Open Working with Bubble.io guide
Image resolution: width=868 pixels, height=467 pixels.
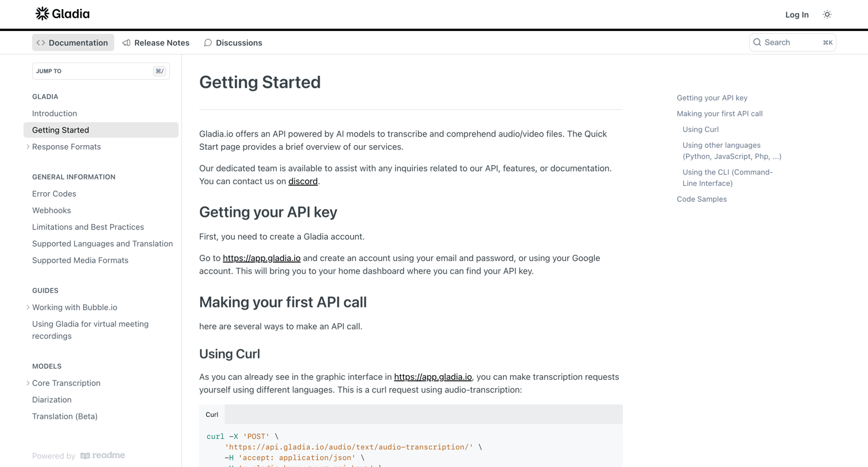click(x=75, y=308)
